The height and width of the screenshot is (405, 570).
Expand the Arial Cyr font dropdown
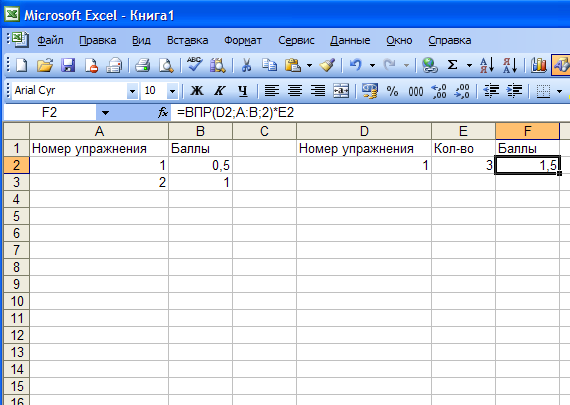[132, 91]
